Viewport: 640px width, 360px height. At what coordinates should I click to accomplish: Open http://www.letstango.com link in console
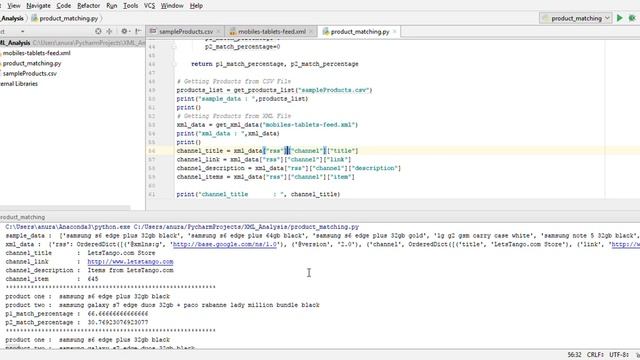[x=130, y=262]
